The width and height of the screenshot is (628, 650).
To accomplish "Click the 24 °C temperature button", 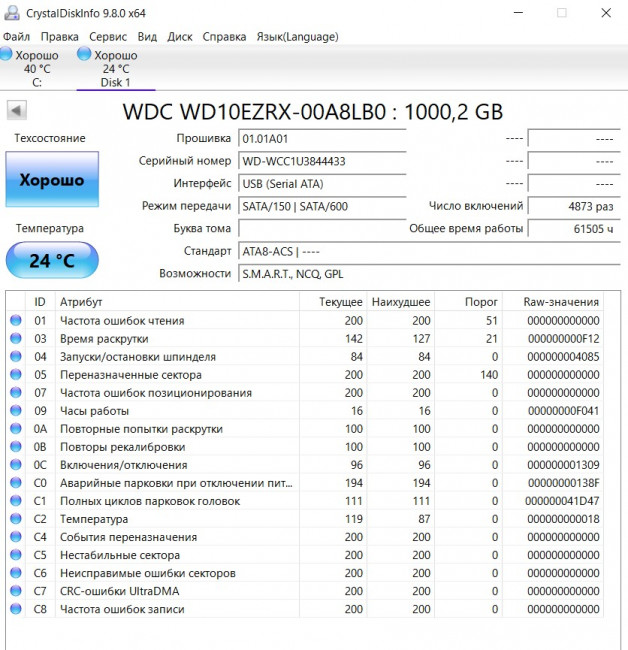I will click(52, 260).
